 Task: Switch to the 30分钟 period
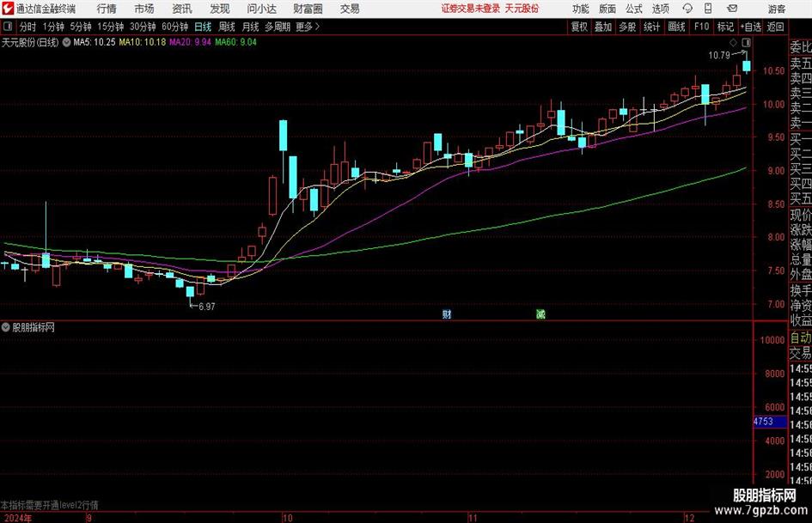pos(143,27)
